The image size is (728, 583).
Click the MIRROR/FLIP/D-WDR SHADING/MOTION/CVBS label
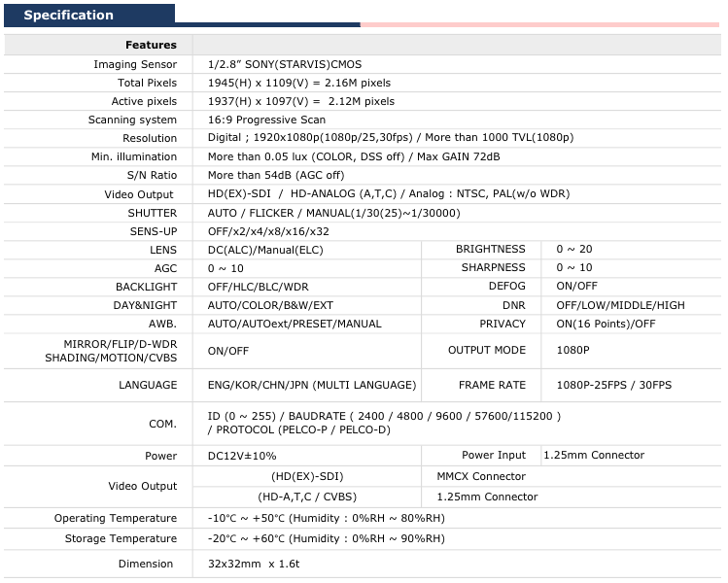[111, 351]
